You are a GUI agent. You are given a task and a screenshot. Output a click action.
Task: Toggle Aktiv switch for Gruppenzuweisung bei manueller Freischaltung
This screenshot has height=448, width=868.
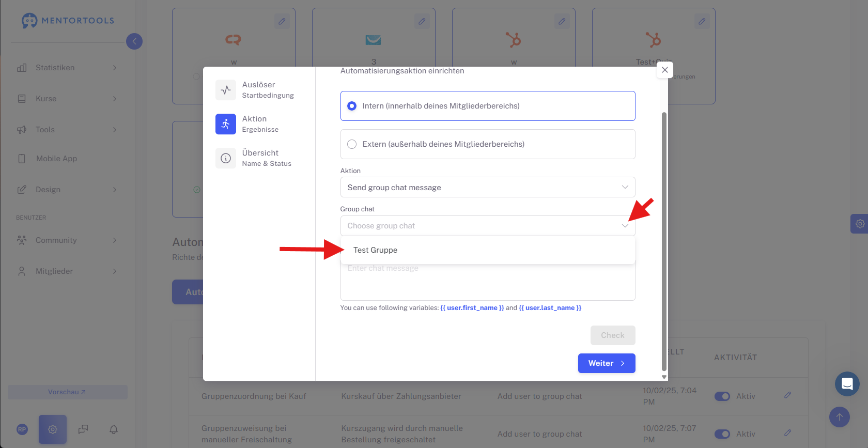tap(722, 434)
